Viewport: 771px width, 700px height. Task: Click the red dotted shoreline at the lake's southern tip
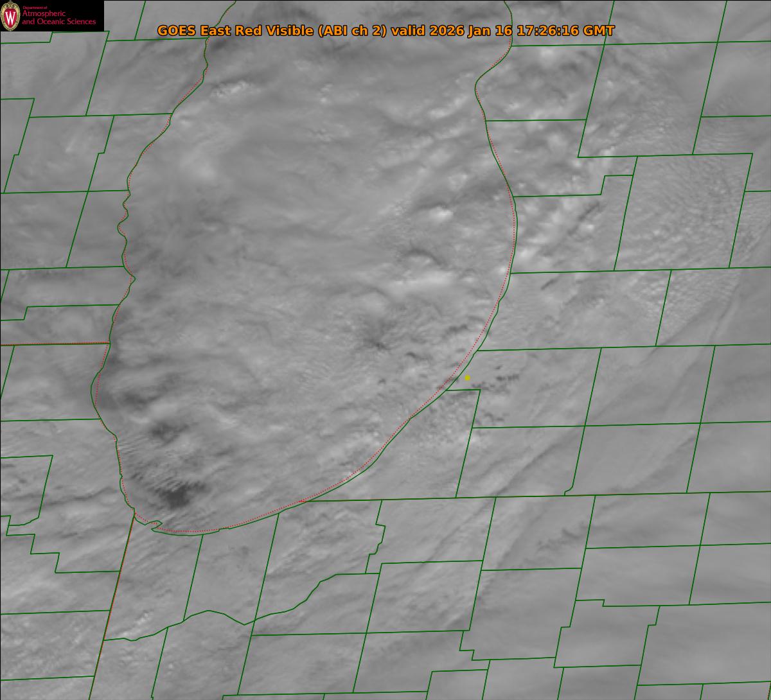193,532
